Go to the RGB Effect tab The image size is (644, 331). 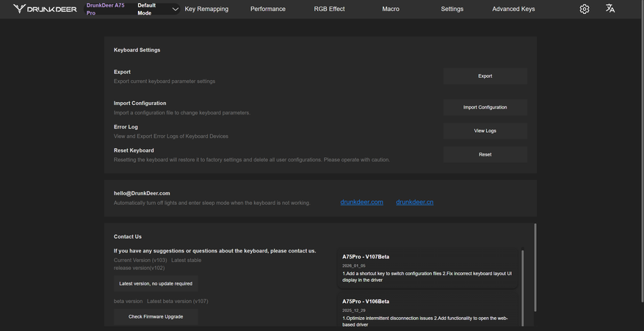[x=329, y=9]
